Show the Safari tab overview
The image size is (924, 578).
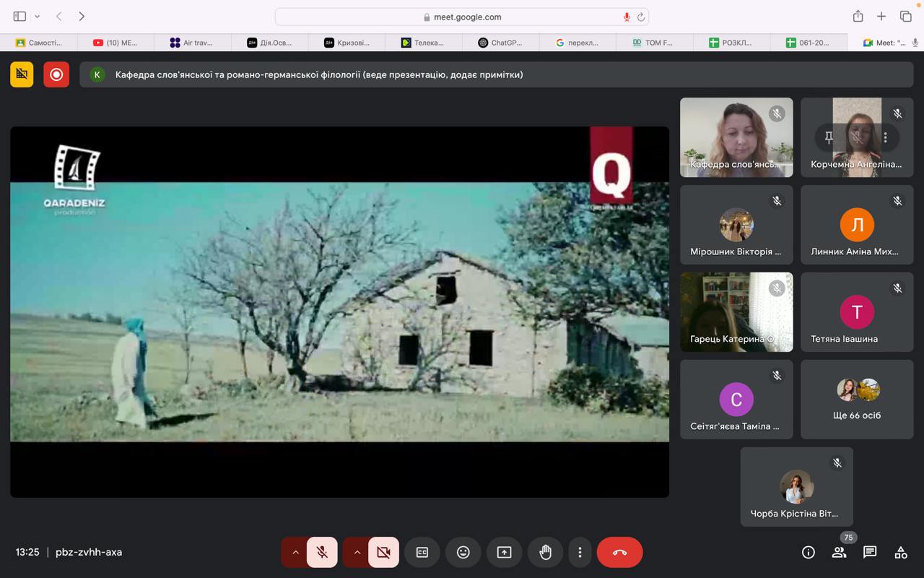[x=905, y=16]
